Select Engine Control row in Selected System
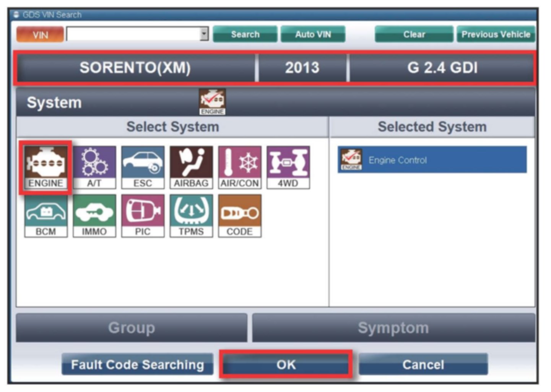This screenshot has width=551, height=392. click(432, 159)
